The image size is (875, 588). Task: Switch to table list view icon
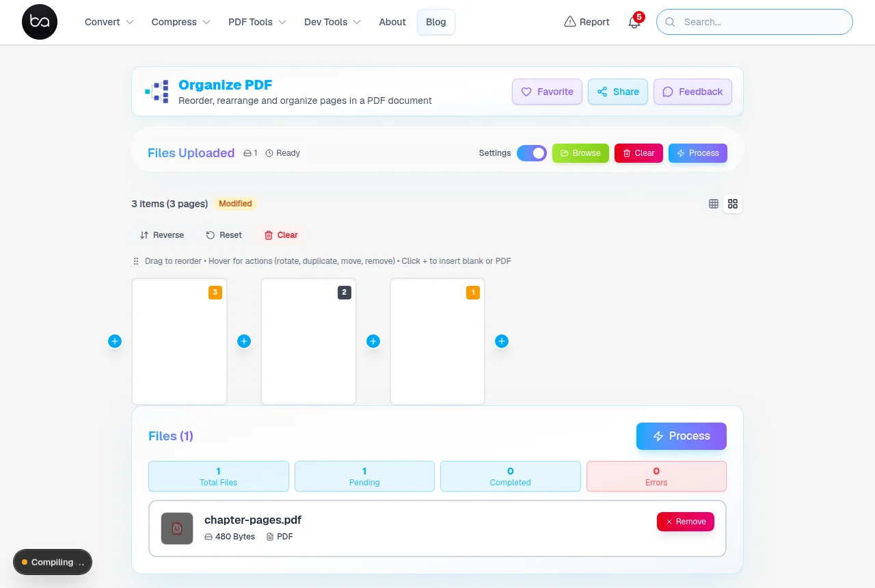[x=714, y=204]
